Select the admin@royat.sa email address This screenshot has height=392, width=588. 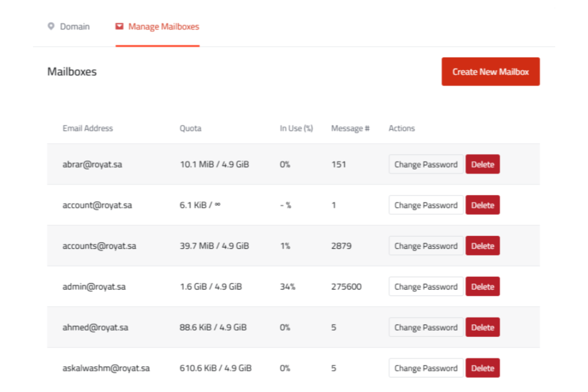coord(94,287)
